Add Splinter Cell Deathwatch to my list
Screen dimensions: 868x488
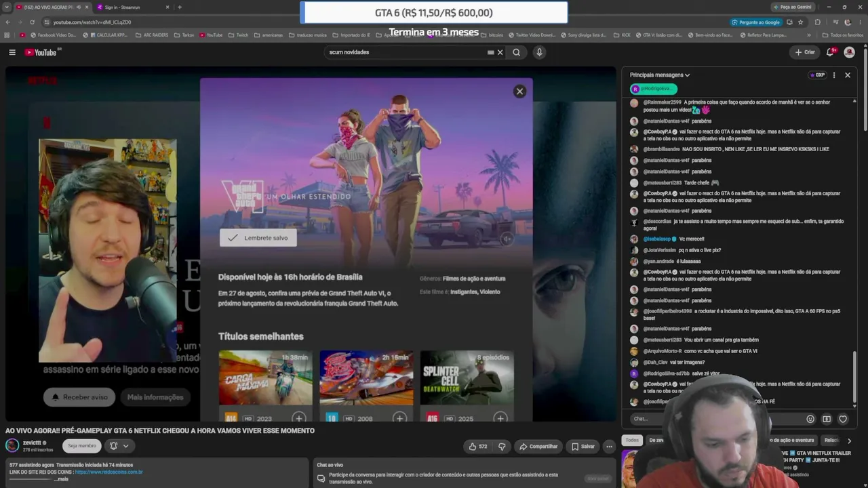pos(500,418)
